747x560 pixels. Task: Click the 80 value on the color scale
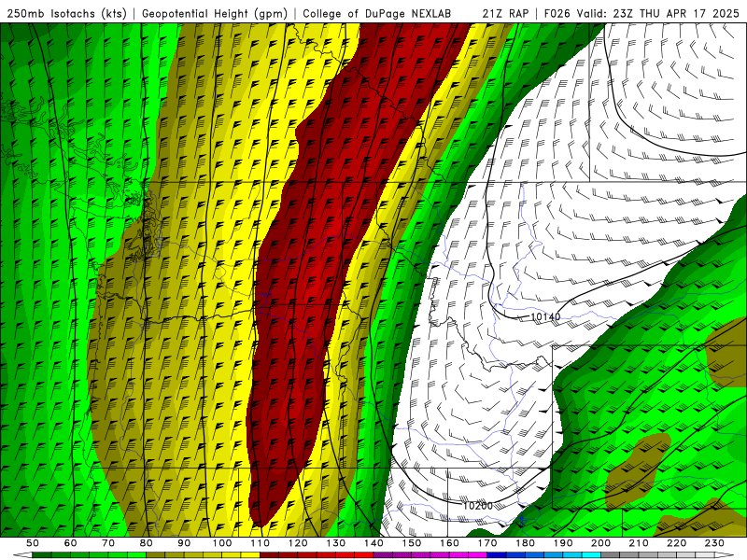(147, 543)
